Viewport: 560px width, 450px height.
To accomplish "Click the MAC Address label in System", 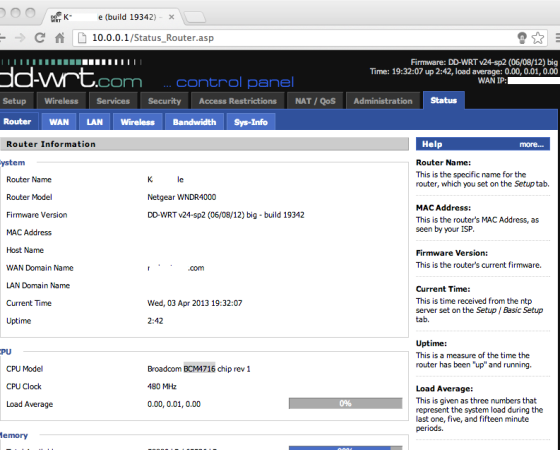I will pyautogui.click(x=29, y=232).
